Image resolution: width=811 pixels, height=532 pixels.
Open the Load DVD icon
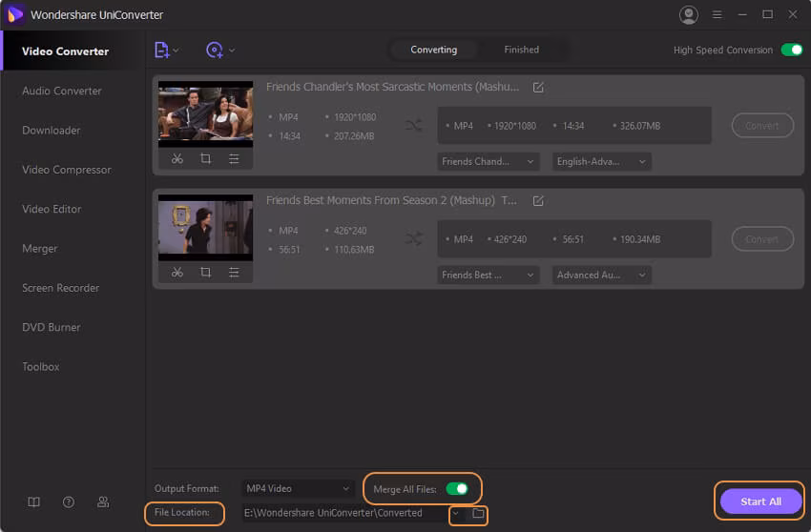[x=214, y=51]
